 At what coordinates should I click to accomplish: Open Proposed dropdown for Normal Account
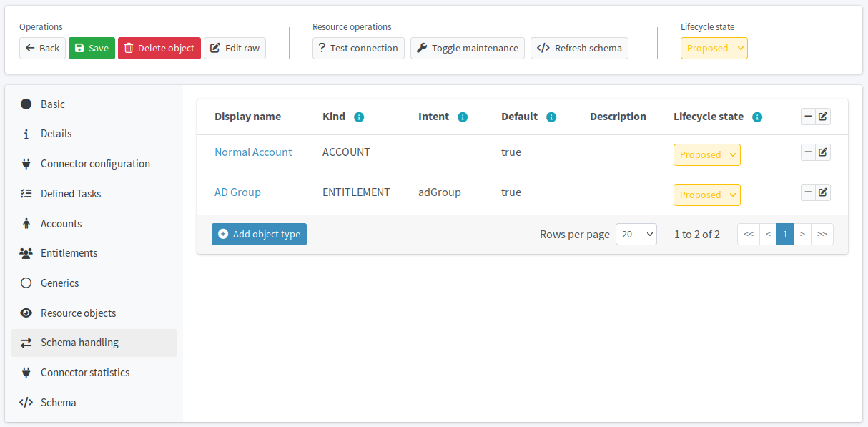pos(706,154)
